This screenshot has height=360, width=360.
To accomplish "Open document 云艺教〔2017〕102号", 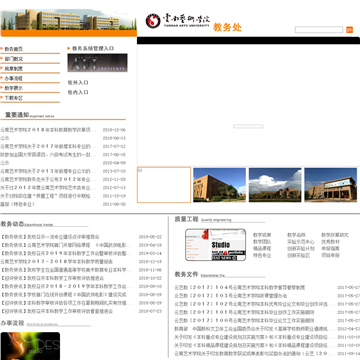I will point(254,304).
